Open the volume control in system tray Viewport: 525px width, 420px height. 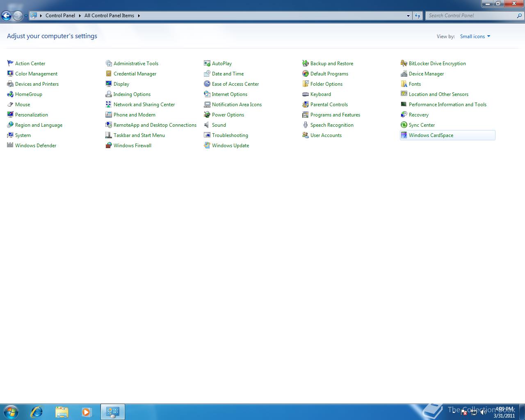coord(484,412)
